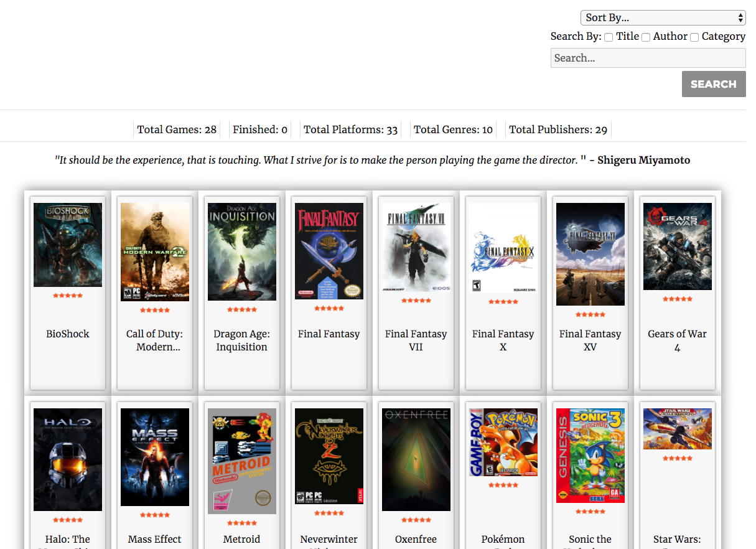This screenshot has width=756, height=549.
Task: View the Gears of War 4 cover
Action: [x=678, y=246]
